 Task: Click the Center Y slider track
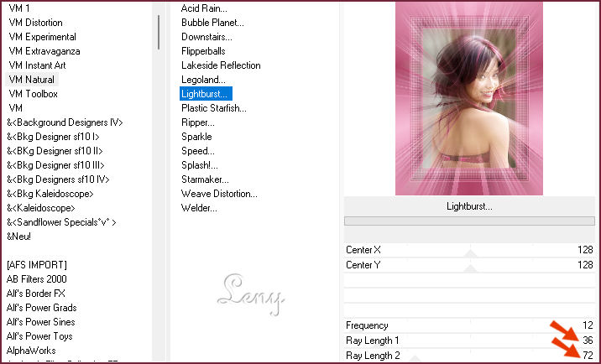click(470, 265)
